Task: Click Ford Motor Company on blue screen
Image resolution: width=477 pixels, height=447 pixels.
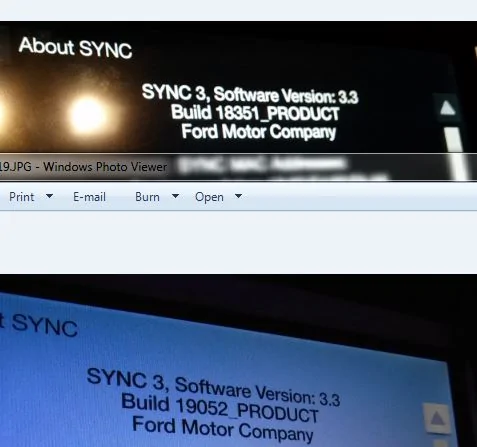Action: (223, 429)
